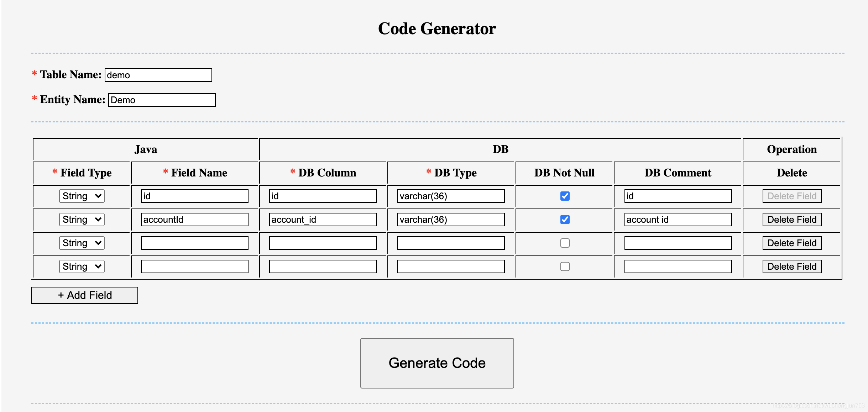Select the account_id DB Column input
This screenshot has width=868, height=412.
click(x=323, y=220)
